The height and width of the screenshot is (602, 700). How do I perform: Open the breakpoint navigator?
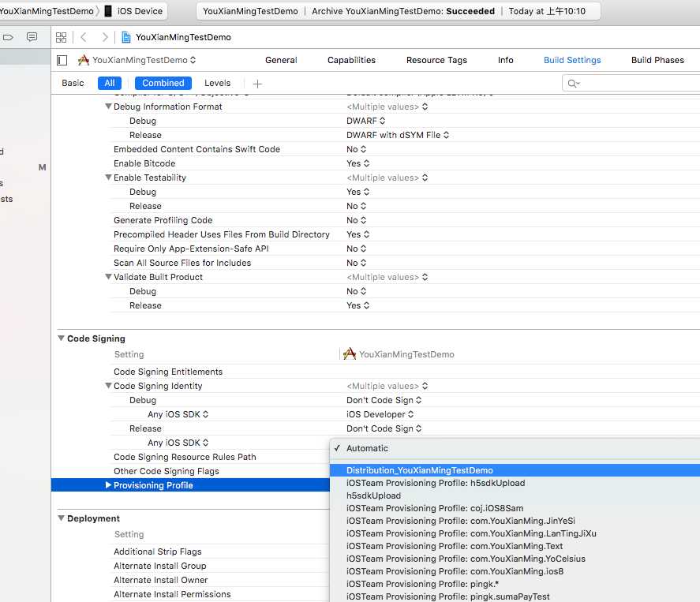pyautogui.click(x=9, y=37)
